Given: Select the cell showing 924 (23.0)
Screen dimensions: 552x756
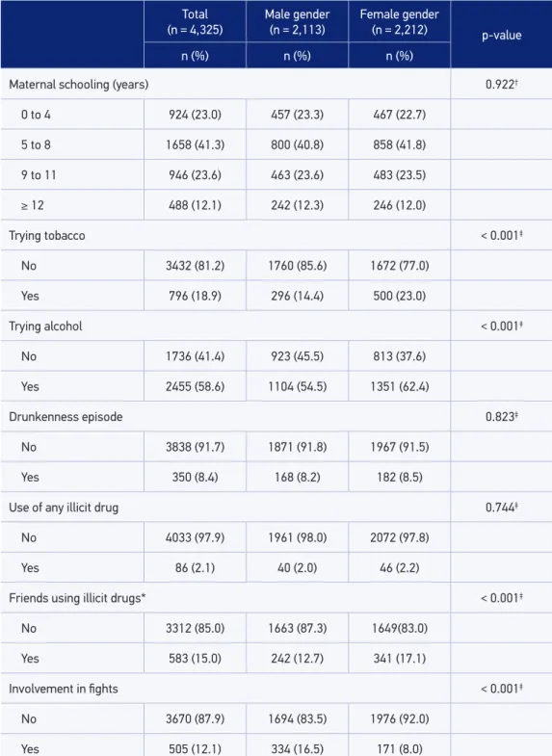Looking at the screenshot, I should click(x=195, y=115).
